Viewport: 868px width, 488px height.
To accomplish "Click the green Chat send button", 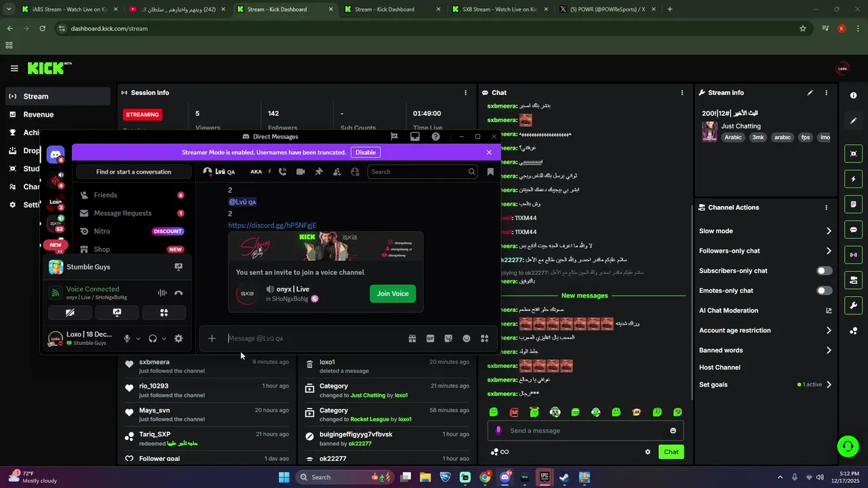I will point(671,452).
